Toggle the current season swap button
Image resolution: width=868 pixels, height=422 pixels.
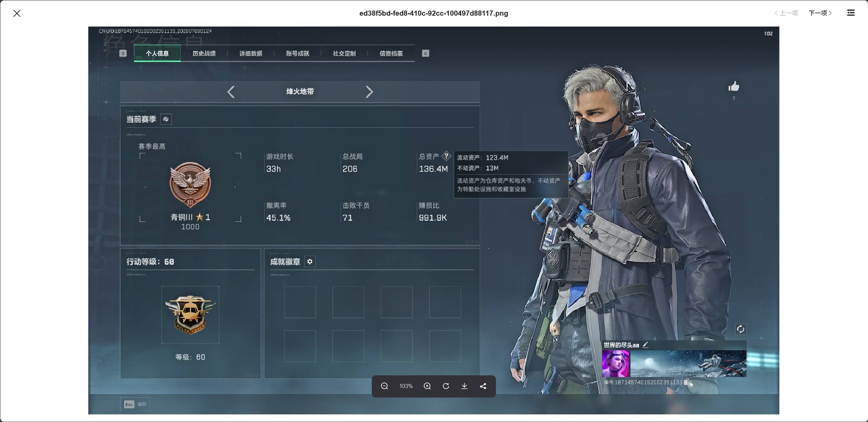point(166,119)
